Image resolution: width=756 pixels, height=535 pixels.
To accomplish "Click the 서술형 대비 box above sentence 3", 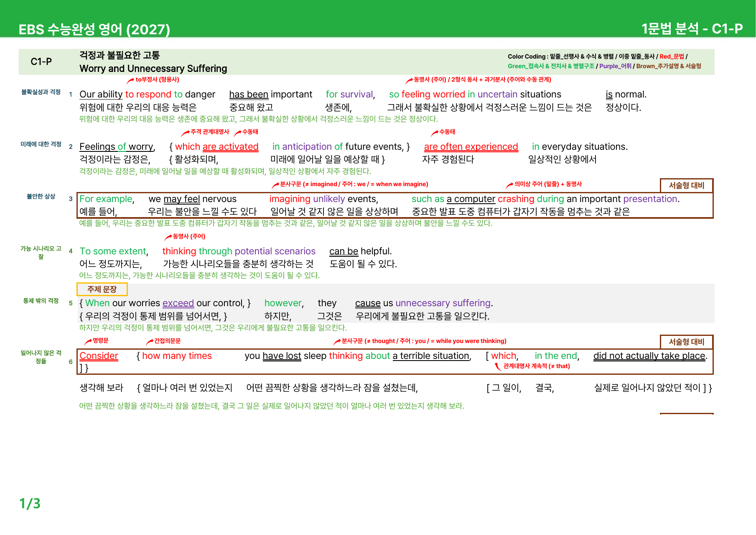I will pyautogui.click(x=686, y=185).
